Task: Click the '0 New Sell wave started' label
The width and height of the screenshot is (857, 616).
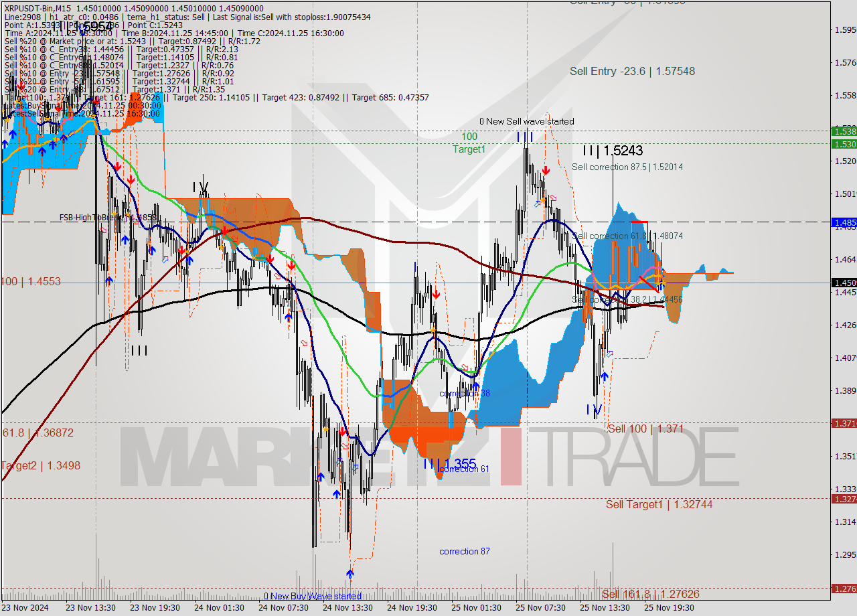Action: [x=526, y=121]
